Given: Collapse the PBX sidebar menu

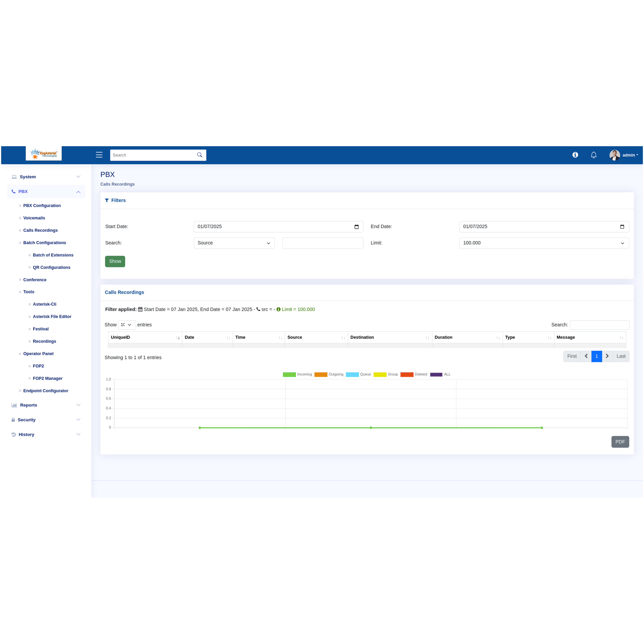Looking at the screenshot, I should pyautogui.click(x=46, y=191).
